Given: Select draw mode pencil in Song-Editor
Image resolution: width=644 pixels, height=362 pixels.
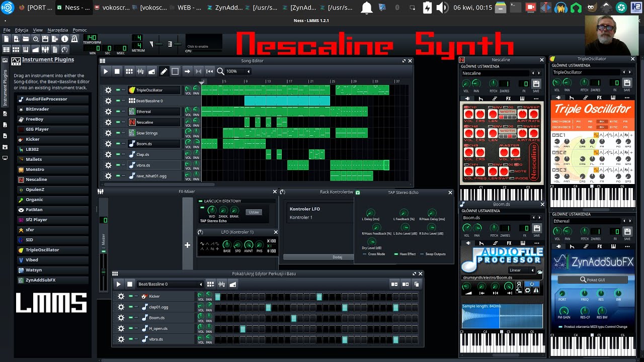Looking at the screenshot, I should pyautogui.click(x=164, y=71).
